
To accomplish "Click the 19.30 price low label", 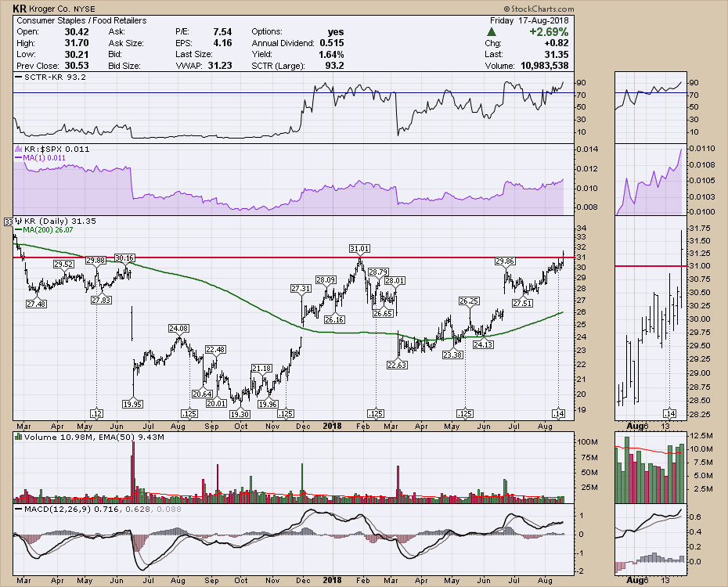I will click(x=240, y=414).
